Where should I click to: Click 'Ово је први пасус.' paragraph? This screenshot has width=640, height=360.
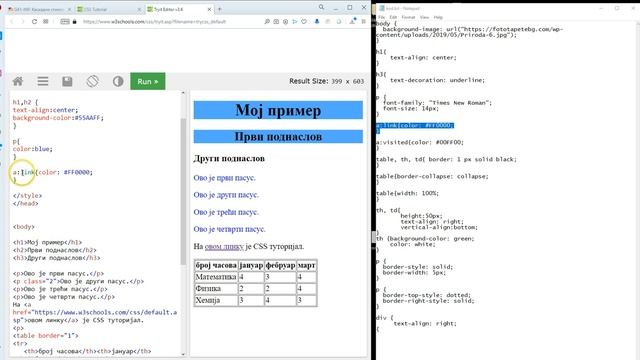tap(224, 178)
